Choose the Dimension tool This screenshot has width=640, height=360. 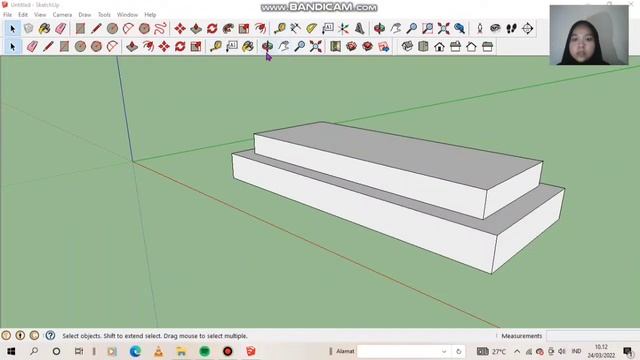click(295, 29)
